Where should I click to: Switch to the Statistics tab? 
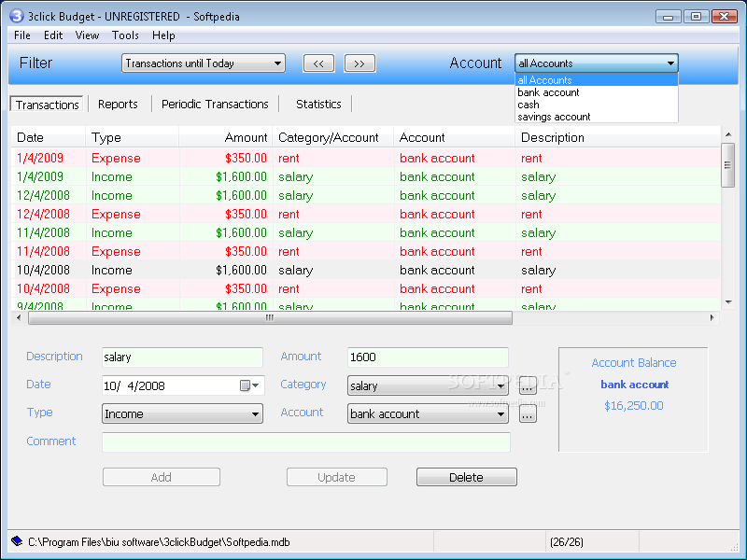point(318,104)
